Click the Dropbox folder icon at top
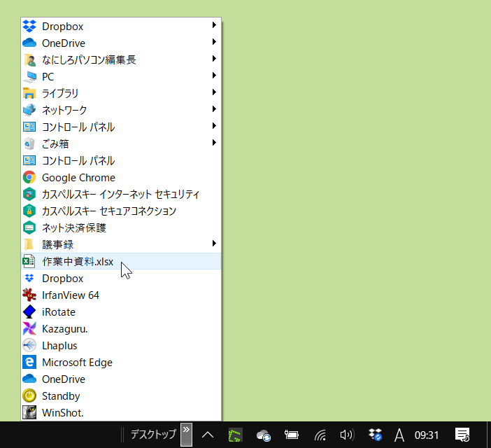Image resolution: width=491 pixels, height=448 pixels. (x=29, y=27)
